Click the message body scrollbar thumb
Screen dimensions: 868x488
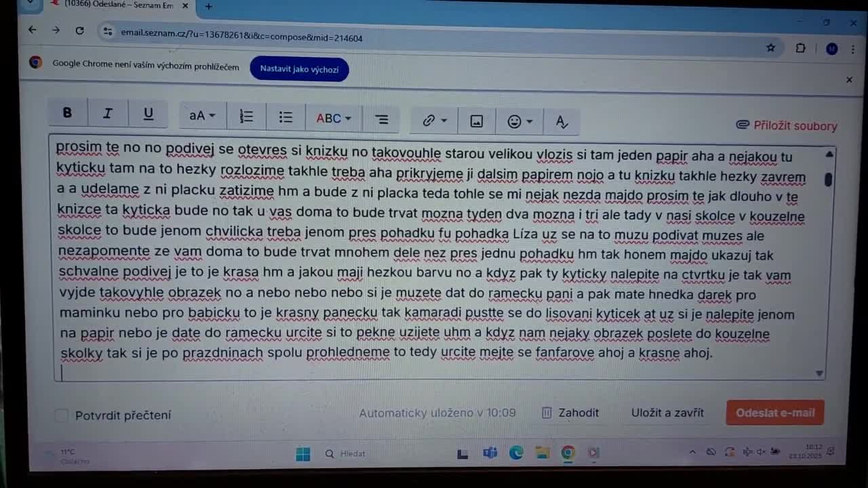[828, 180]
